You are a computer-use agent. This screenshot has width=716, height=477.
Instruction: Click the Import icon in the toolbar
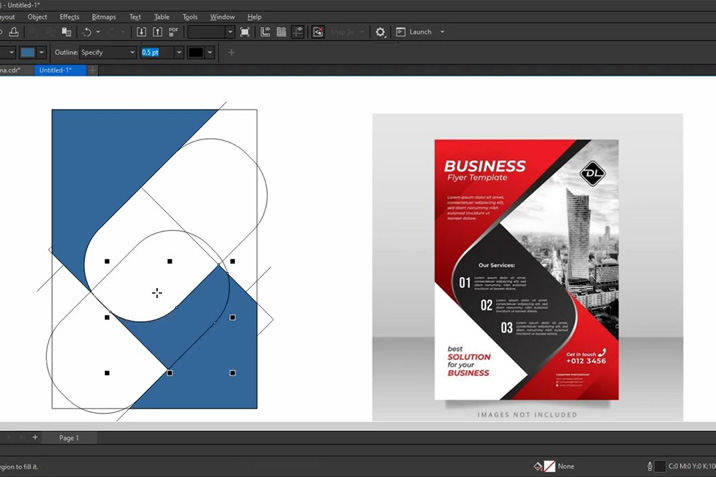[141, 32]
